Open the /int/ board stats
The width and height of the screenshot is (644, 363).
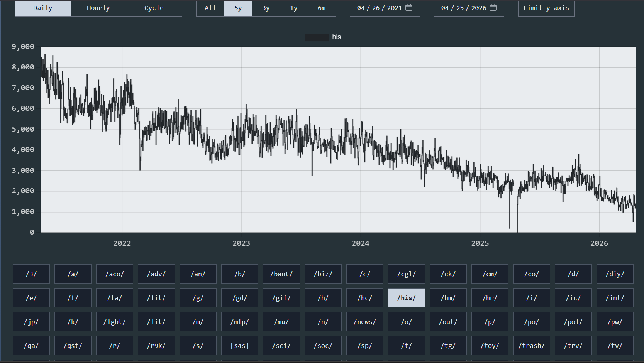coord(615,298)
